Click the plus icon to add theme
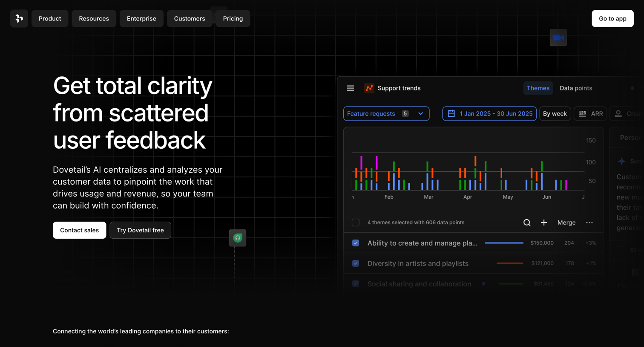 [544, 223]
